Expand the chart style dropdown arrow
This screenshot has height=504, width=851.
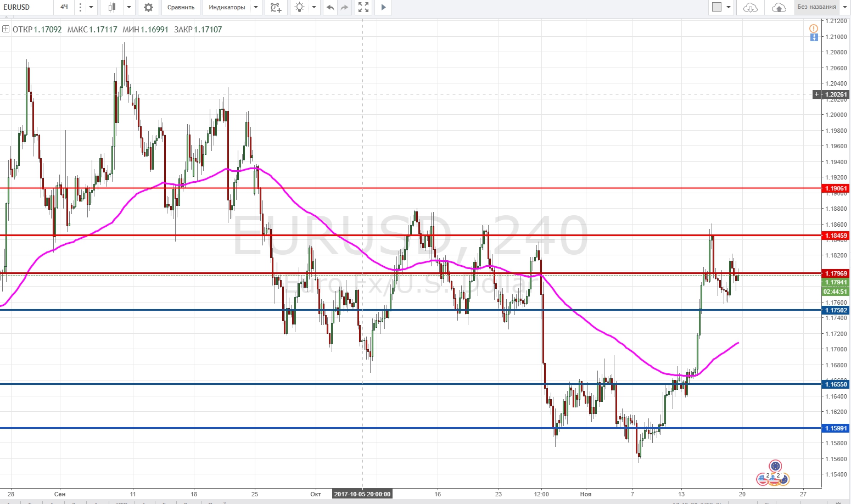click(x=129, y=7)
